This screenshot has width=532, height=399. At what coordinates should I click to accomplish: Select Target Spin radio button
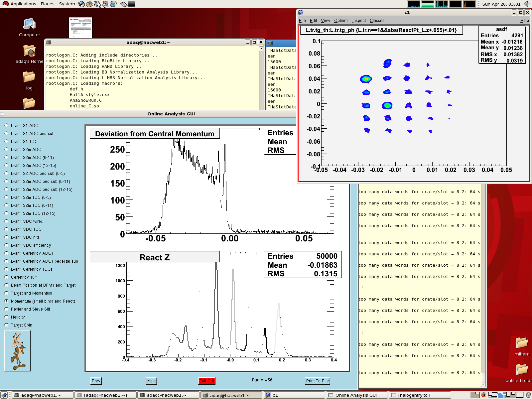pyautogui.click(x=6, y=325)
